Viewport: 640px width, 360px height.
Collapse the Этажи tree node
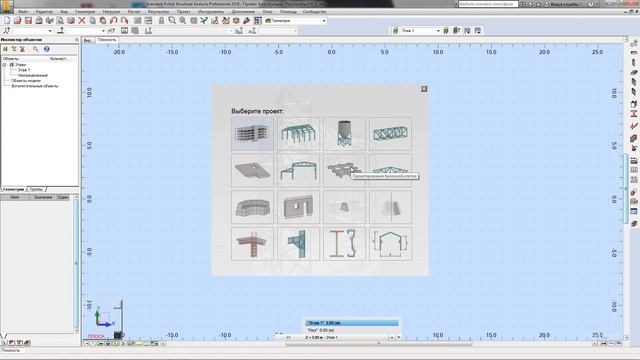click(4, 64)
